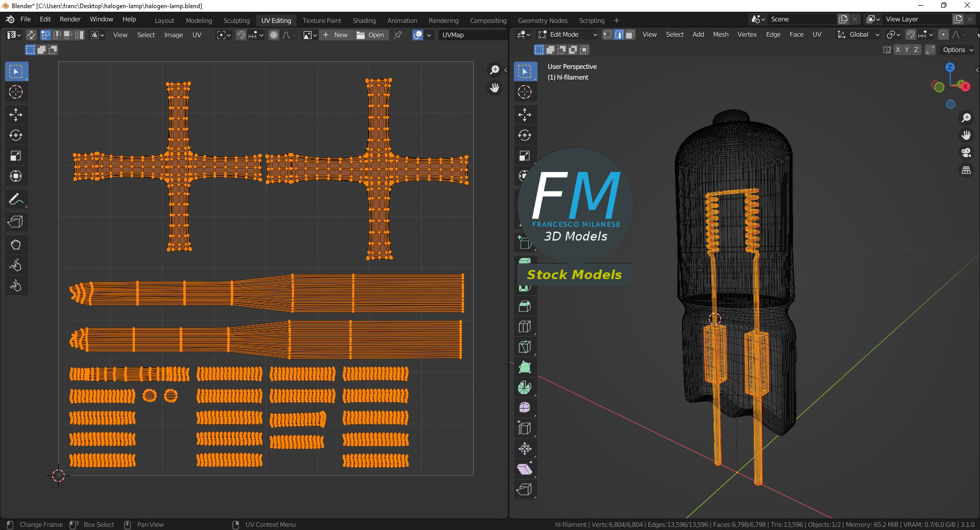Select the 3D cursor tool in viewport
The image size is (980, 530).
pos(525,92)
